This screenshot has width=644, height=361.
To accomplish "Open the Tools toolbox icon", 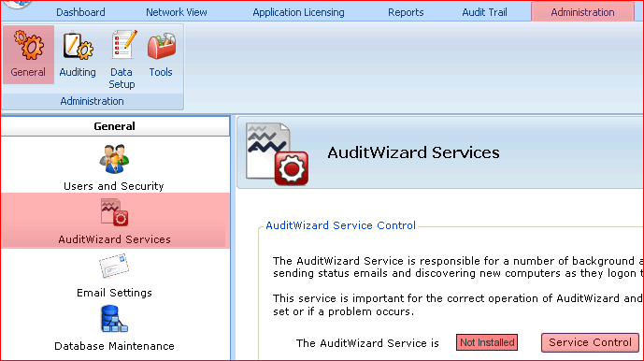I will 161,54.
